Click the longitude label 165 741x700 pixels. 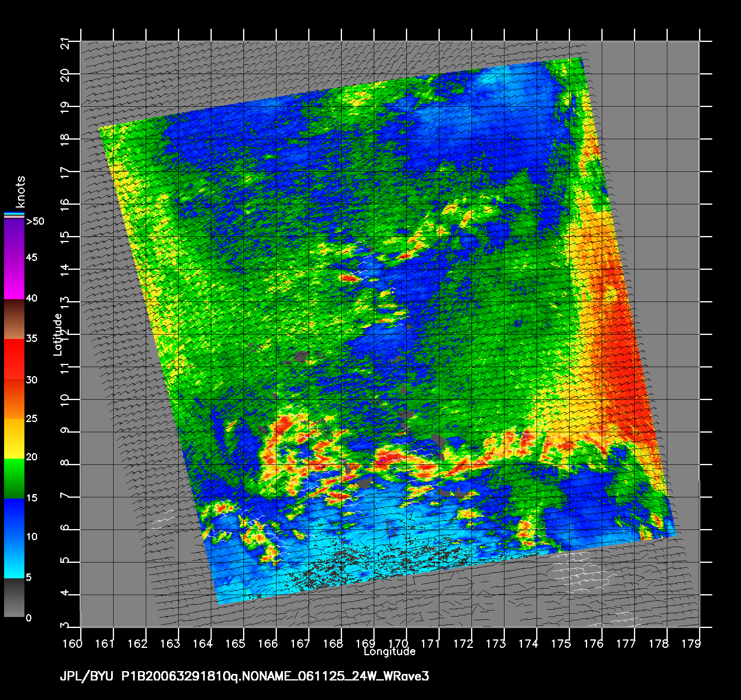(235, 643)
